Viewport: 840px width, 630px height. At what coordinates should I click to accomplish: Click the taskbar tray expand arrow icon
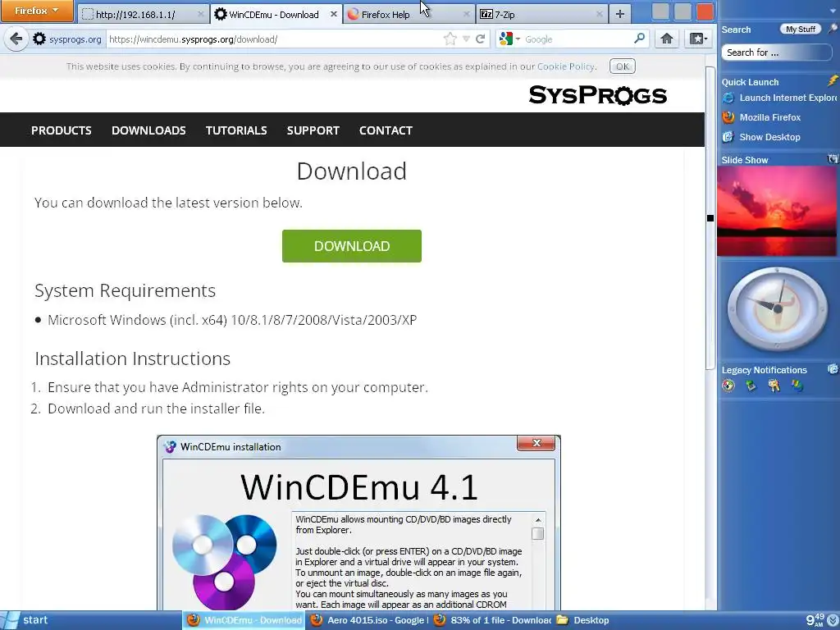pyautogui.click(x=832, y=620)
